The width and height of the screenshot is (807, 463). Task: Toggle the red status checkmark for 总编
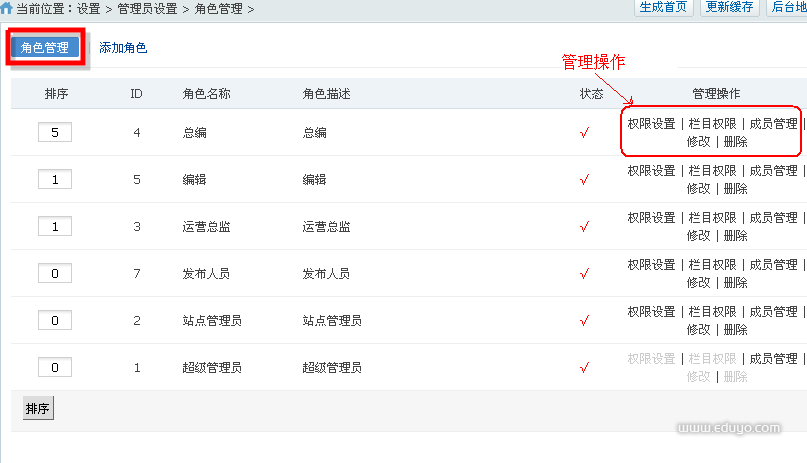[585, 133]
